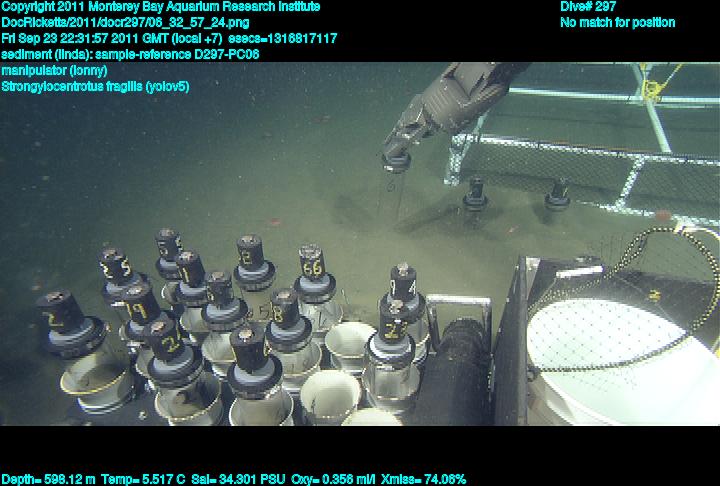Click the Monterey Bay Aquarium copyright line
This screenshot has width=720, height=486.
pos(161,7)
